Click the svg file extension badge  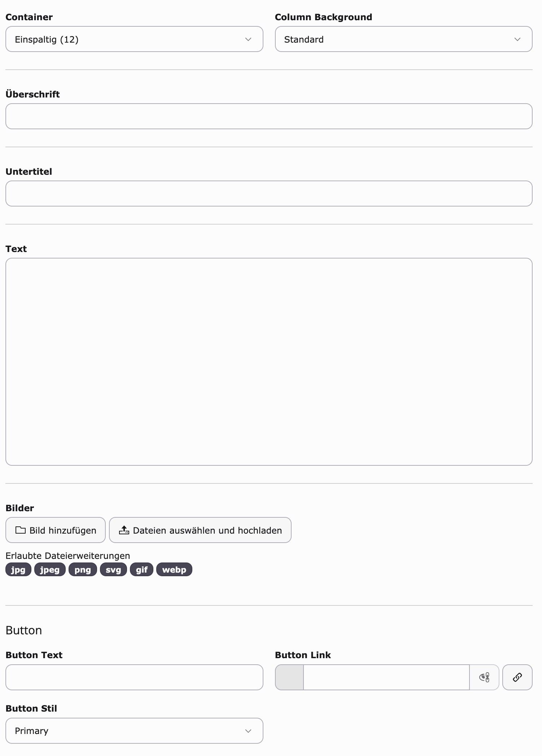click(x=113, y=570)
